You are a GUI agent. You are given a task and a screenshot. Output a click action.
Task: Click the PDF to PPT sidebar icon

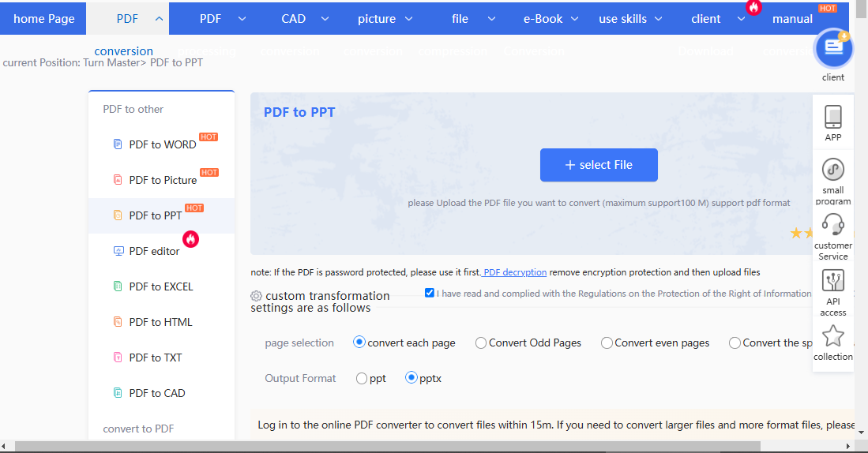118,215
